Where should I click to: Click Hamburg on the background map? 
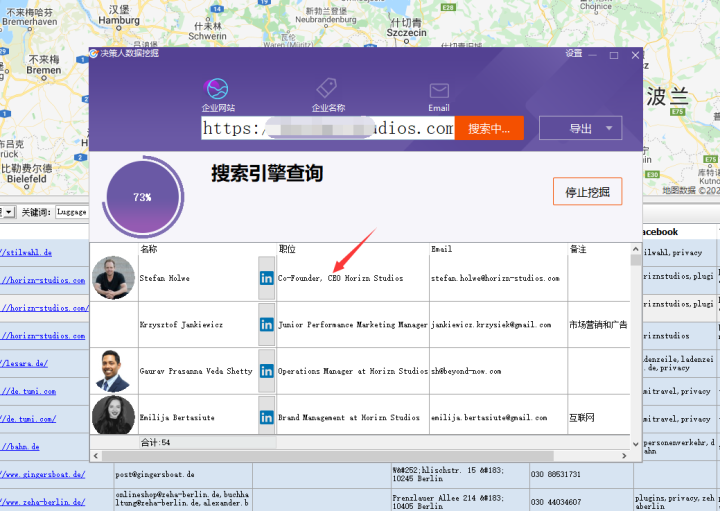(119, 20)
